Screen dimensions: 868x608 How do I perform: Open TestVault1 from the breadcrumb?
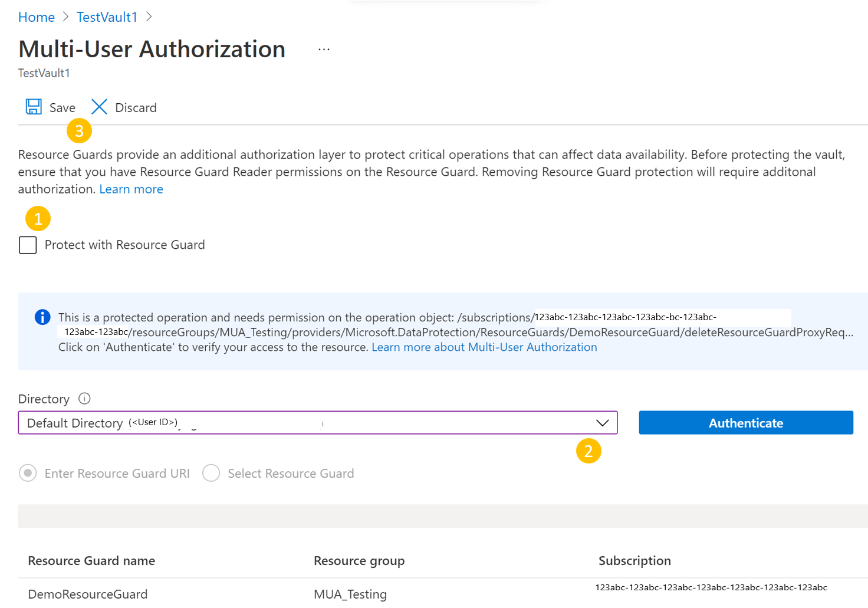pyautogui.click(x=106, y=17)
